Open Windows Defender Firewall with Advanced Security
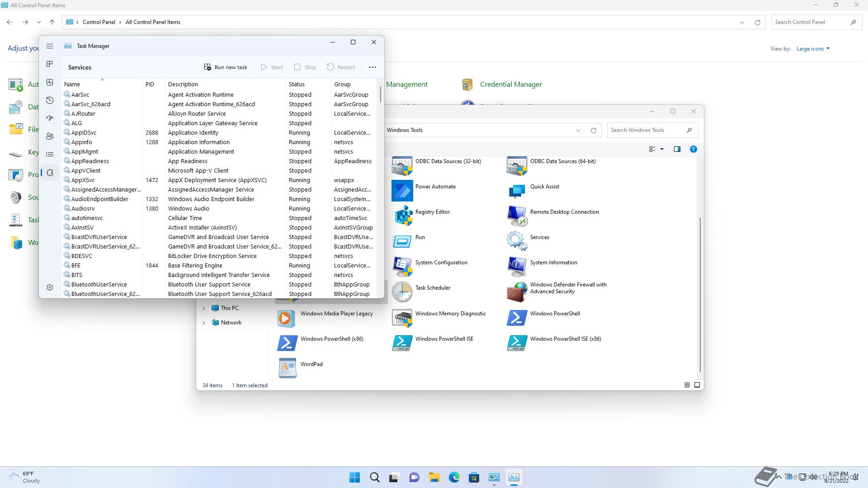The image size is (868, 488). pyautogui.click(x=557, y=292)
